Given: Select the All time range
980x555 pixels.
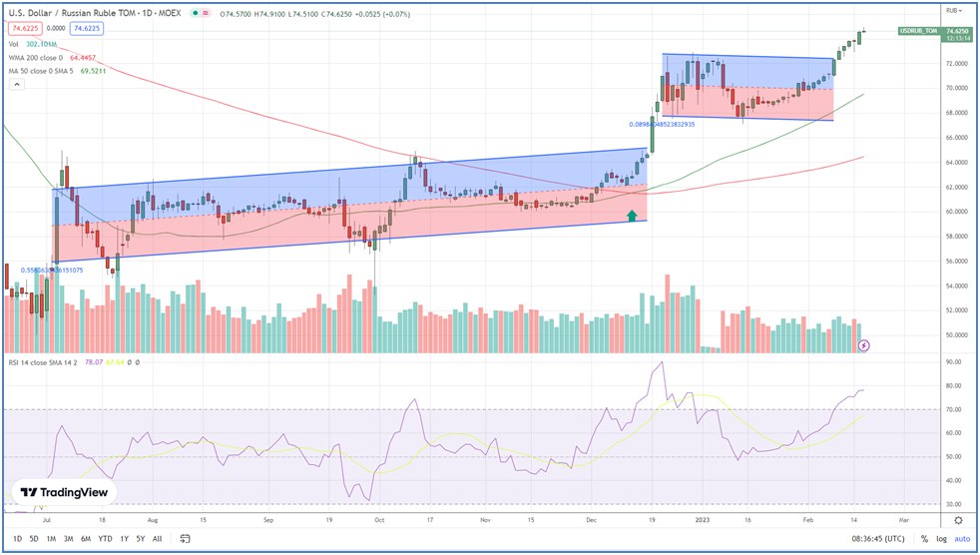Looking at the screenshot, I should click(x=158, y=539).
